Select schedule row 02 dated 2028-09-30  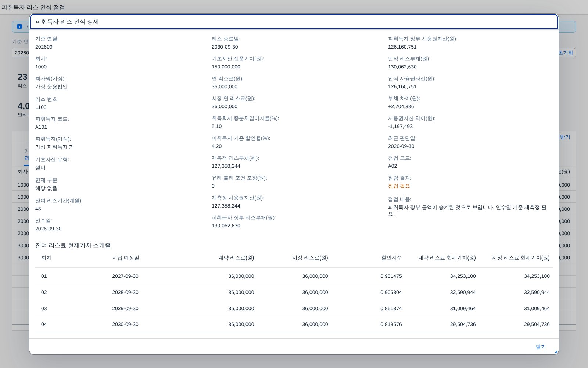click(x=294, y=292)
